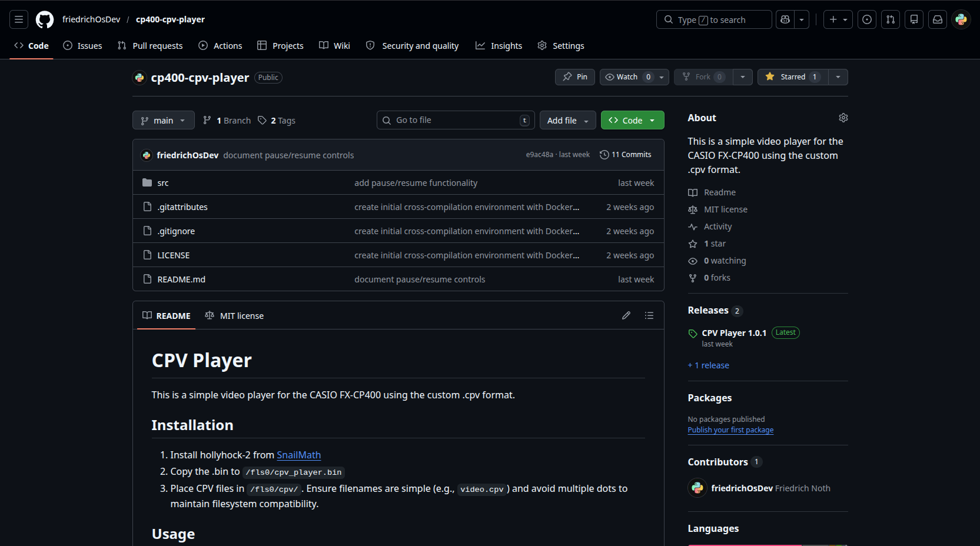The image size is (980, 546).
Task: Open the repository Settings tab
Action: (x=561, y=46)
